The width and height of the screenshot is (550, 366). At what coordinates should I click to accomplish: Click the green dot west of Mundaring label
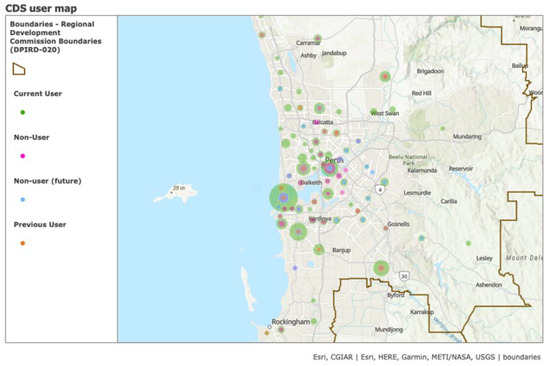tap(443, 128)
